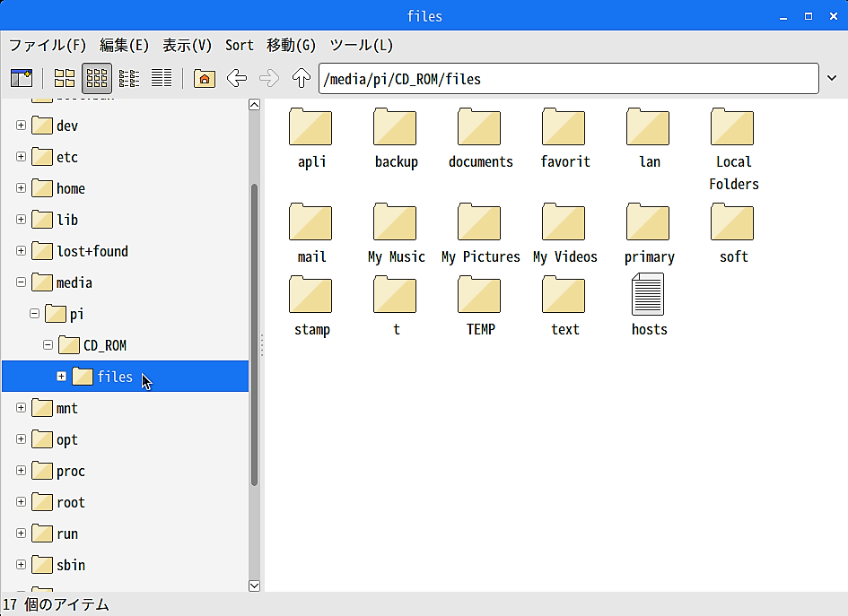Expand the etc folder in tree
Screen dimensions: 848x616
pos(22,157)
